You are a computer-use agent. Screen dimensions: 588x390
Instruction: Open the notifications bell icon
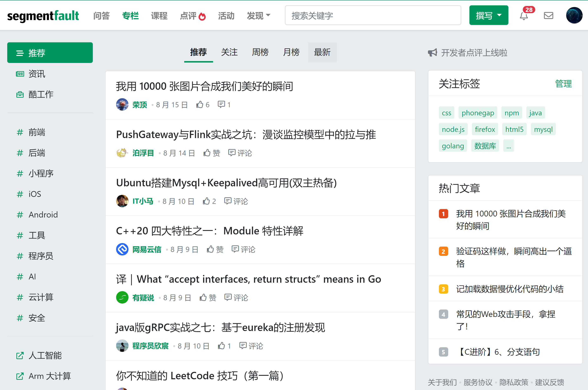pyautogui.click(x=524, y=16)
